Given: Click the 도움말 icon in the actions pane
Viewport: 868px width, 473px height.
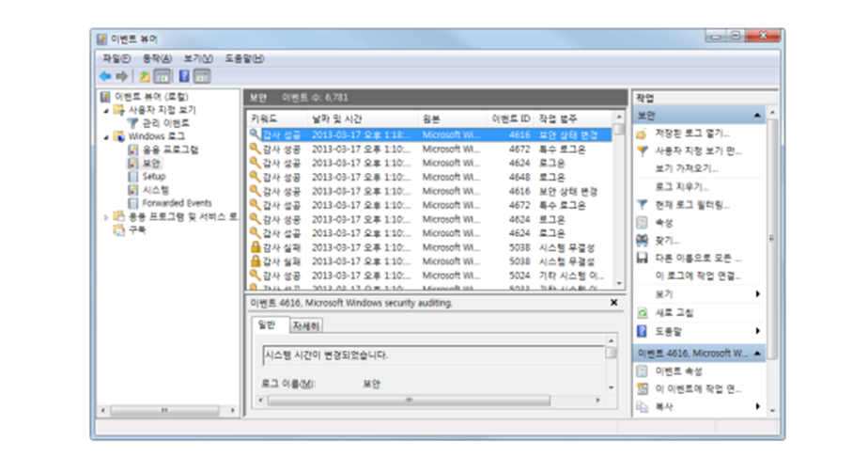Looking at the screenshot, I should click(x=643, y=331).
